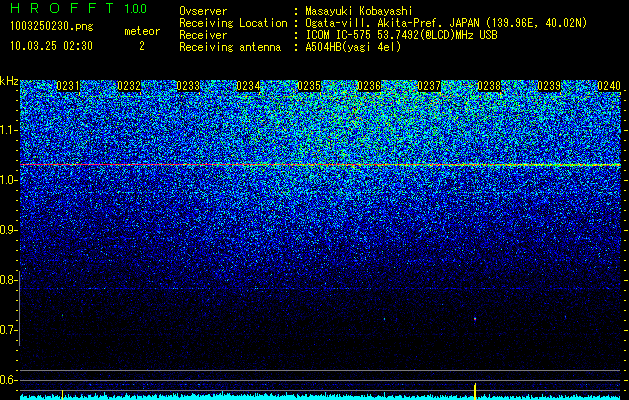Click the ICOM IC-575 receiver text

point(401,35)
